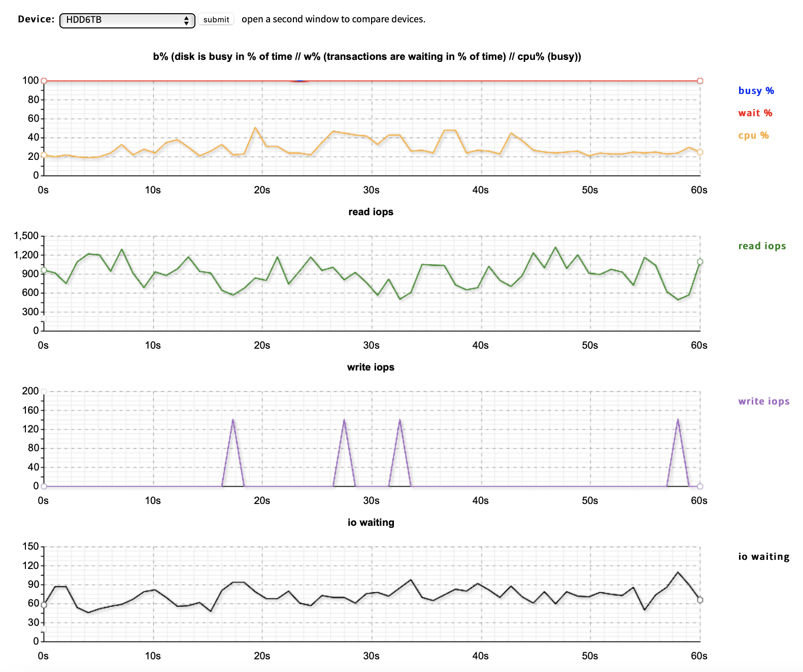Click the cpu % start marker at 0s
Viewport: 803px width, 672px height.
pos(44,155)
